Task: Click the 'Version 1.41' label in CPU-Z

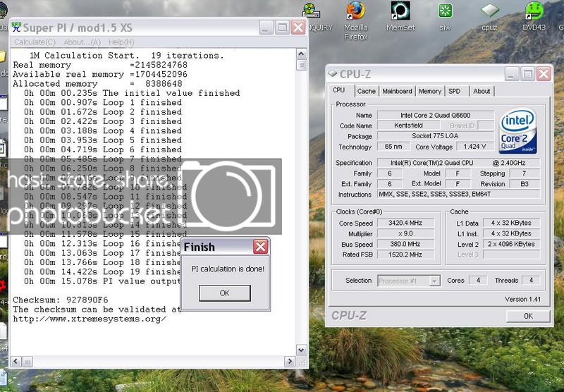Action: [522, 299]
